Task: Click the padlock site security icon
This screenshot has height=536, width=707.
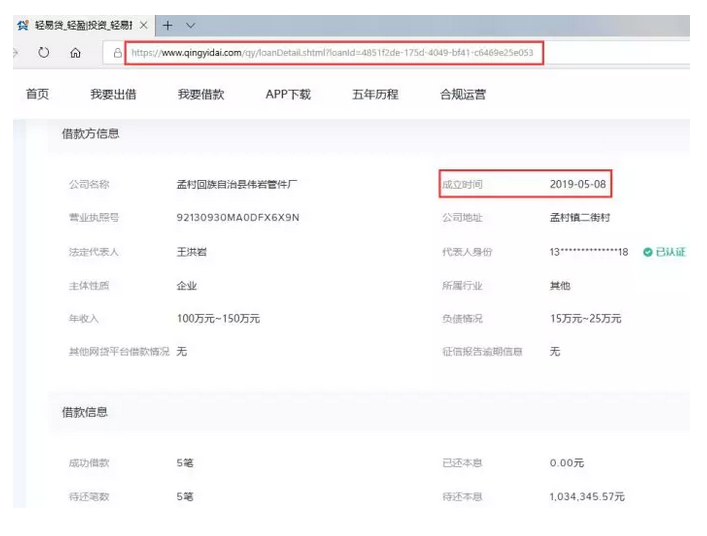Action: click(117, 53)
